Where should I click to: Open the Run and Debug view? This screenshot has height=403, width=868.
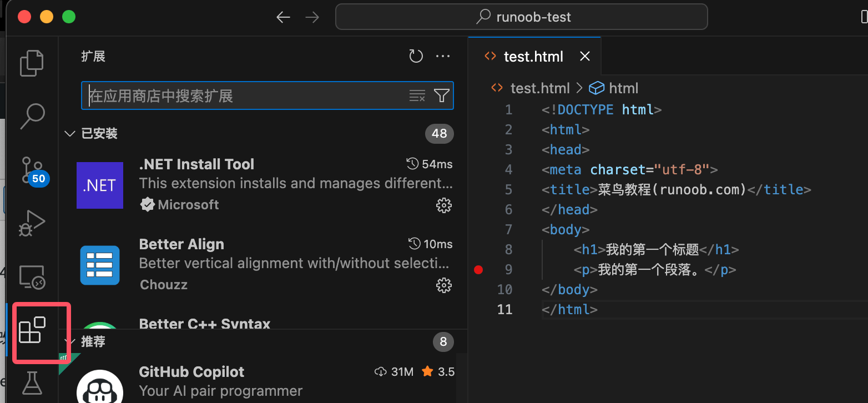pyautogui.click(x=32, y=223)
